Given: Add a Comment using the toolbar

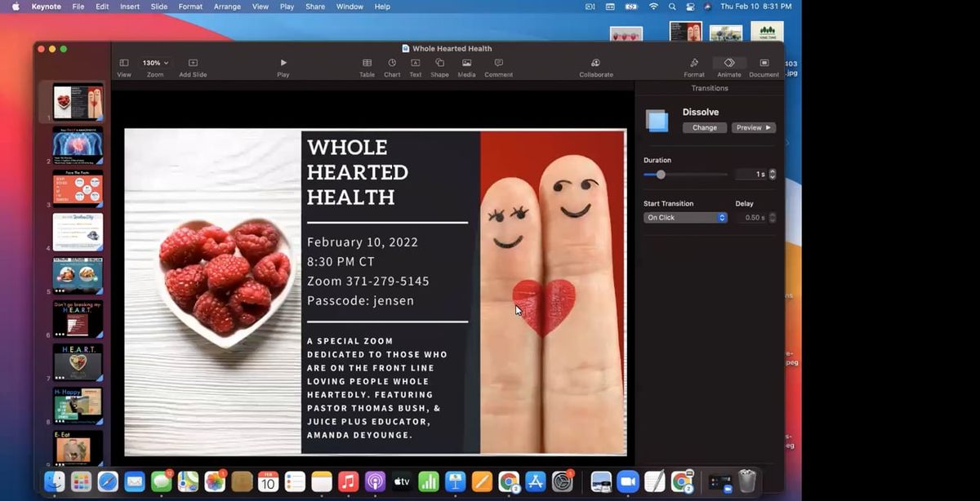Looking at the screenshot, I should coord(498,68).
